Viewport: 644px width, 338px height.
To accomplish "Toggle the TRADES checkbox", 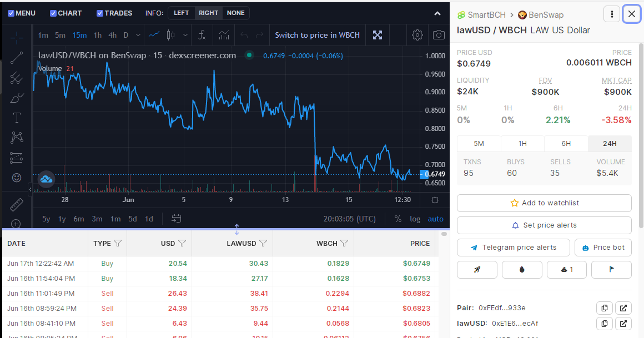I will [x=100, y=13].
